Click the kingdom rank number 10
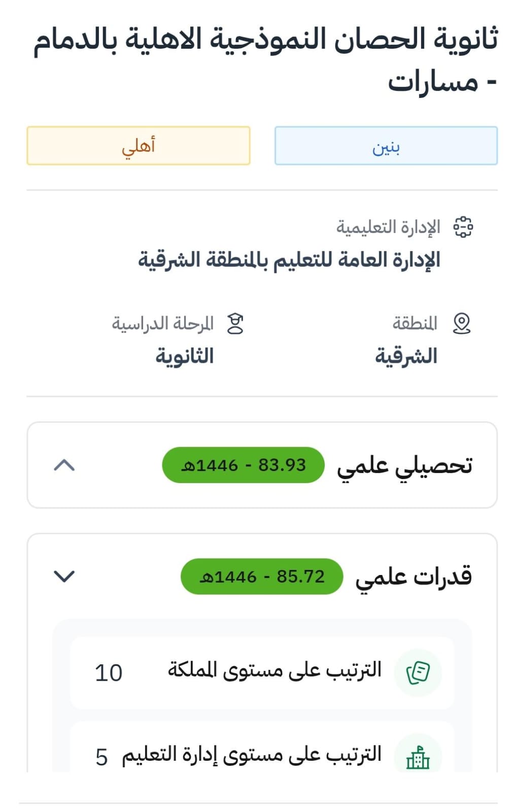This screenshot has width=517, height=812. click(x=109, y=673)
